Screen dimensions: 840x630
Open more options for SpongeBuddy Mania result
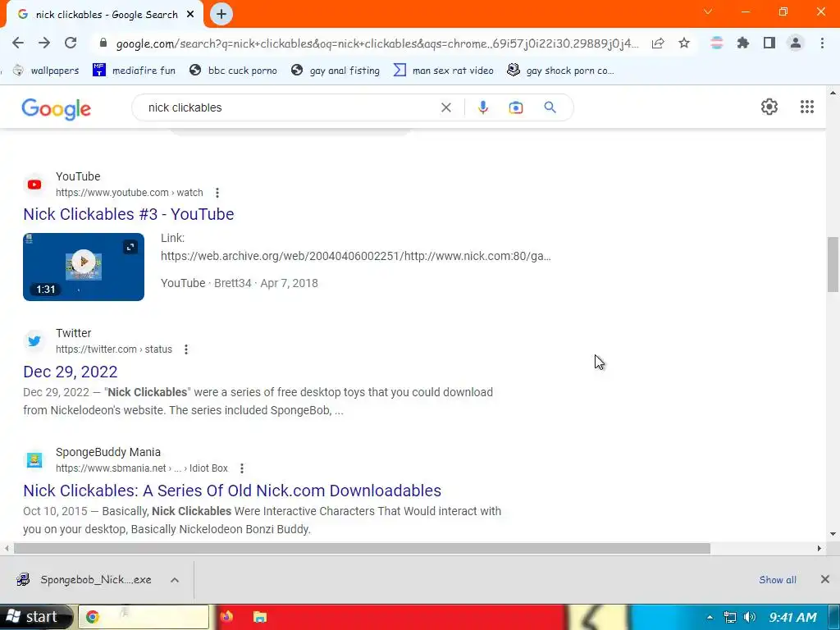(x=242, y=468)
